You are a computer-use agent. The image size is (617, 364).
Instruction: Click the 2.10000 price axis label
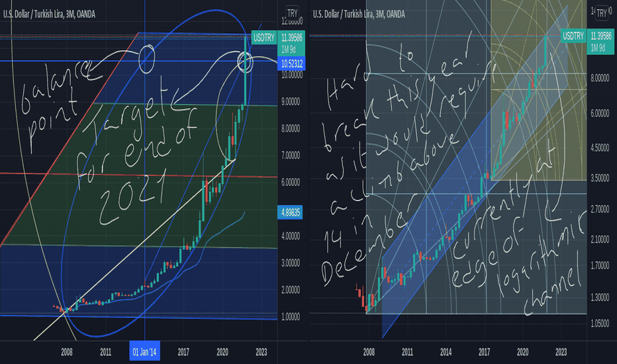pyautogui.click(x=600, y=240)
